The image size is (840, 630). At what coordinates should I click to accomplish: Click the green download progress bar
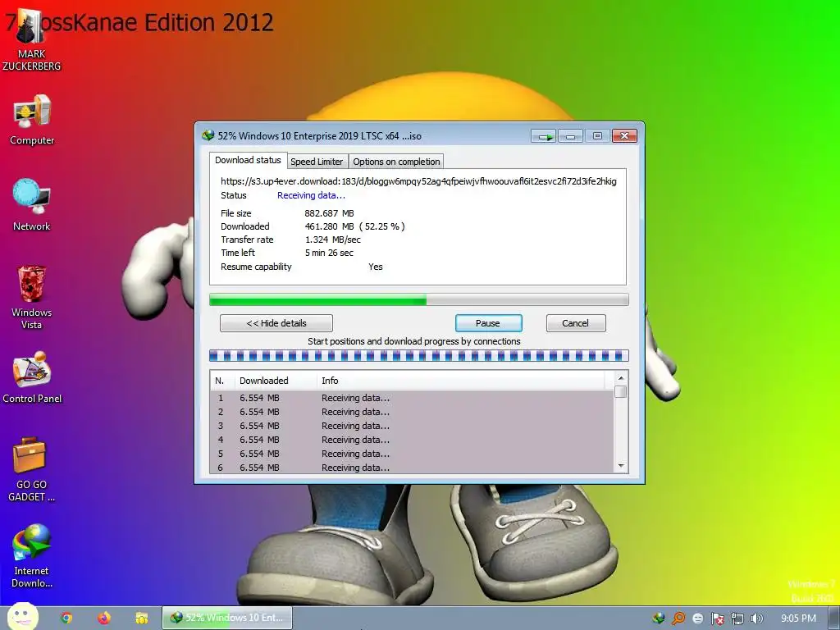(419, 300)
